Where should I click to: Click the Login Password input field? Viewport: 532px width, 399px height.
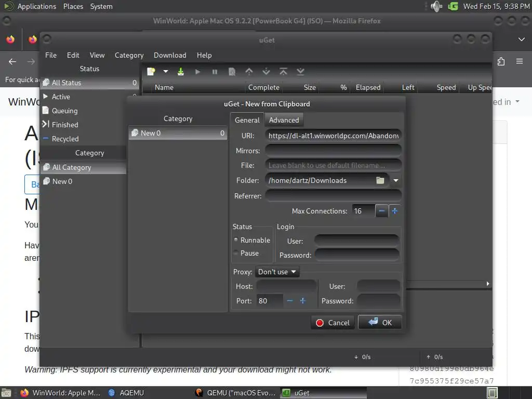point(356,255)
